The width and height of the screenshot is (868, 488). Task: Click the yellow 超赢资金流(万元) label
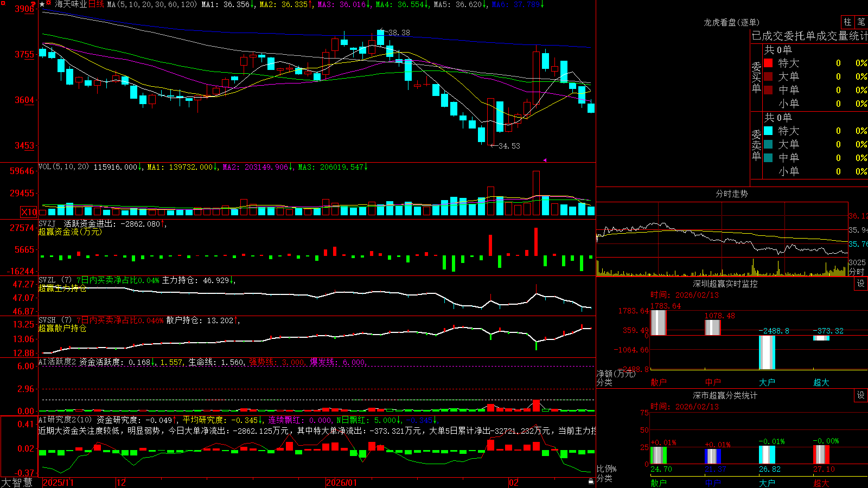click(70, 232)
